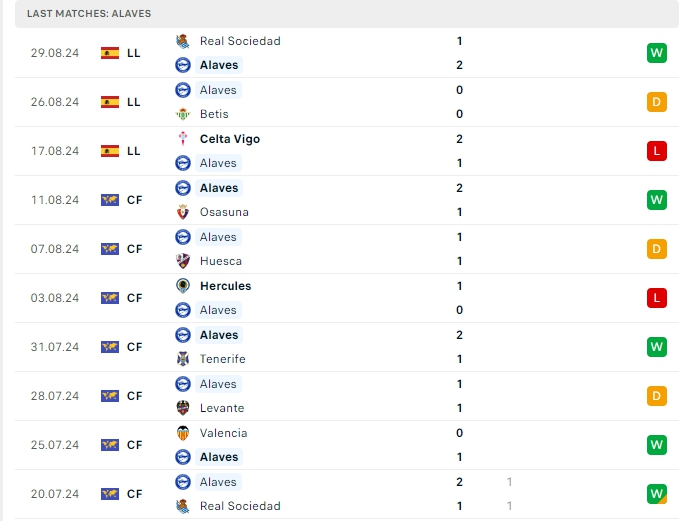
Task: Click the Levante club crest icon
Action: 183,408
